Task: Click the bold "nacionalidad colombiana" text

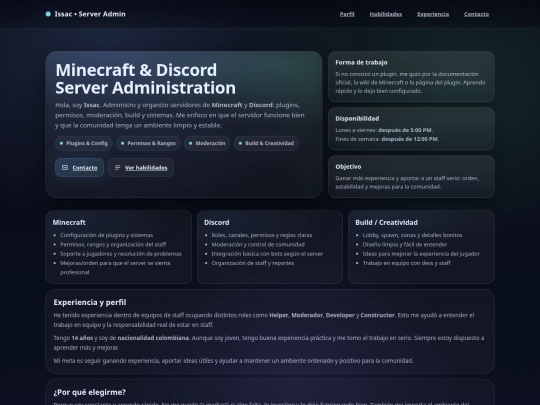Action: click(154, 338)
